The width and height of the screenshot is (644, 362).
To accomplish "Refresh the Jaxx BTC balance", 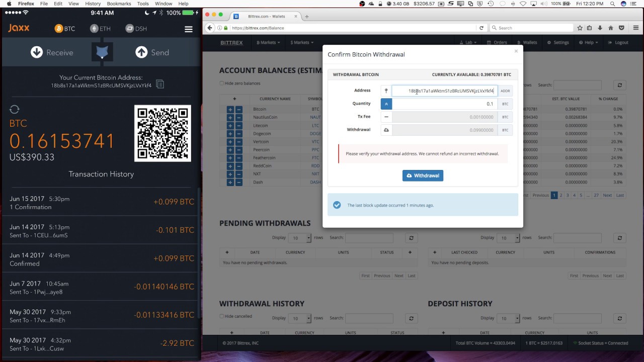I will pos(15,110).
